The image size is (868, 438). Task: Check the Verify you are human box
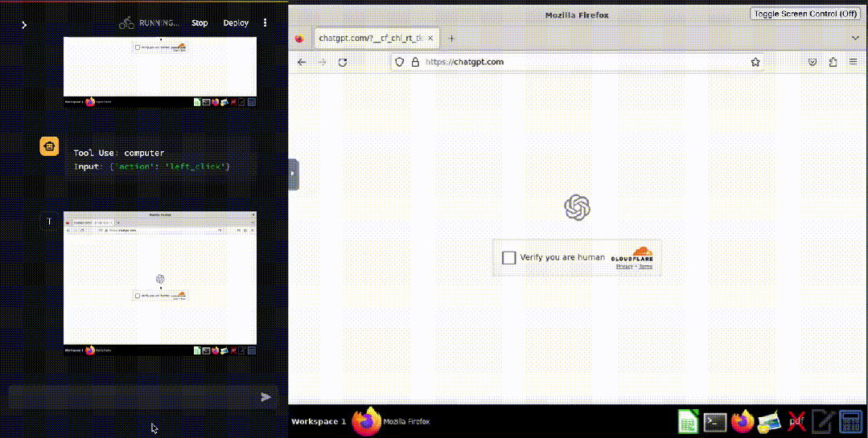coord(508,257)
